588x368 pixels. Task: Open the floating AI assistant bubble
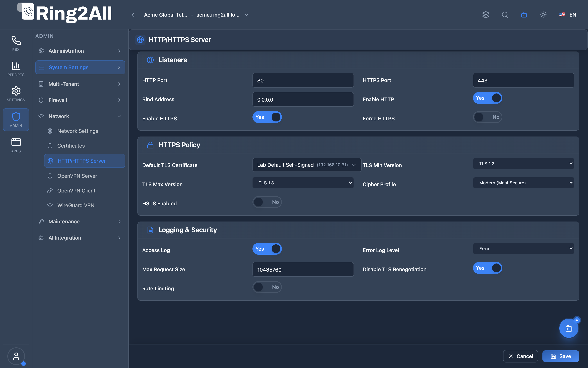tap(569, 328)
